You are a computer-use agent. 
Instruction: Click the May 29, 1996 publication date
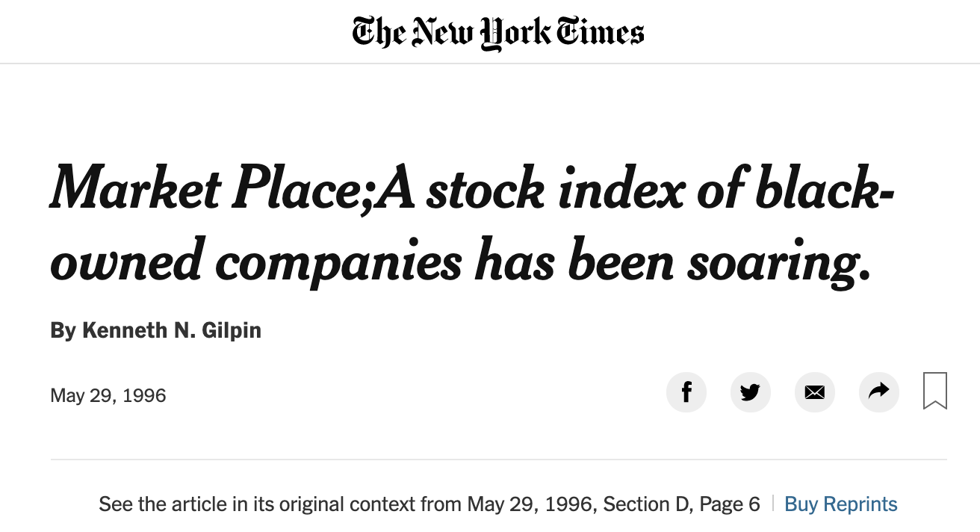(108, 395)
